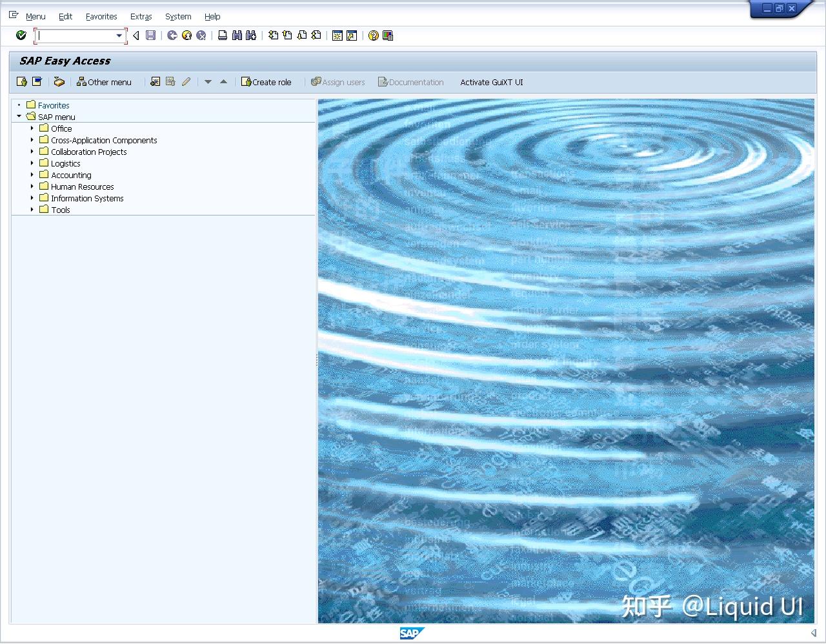Viewport: 826px width, 644px height.
Task: Select the Cross-Application Components tree label
Action: [104, 140]
